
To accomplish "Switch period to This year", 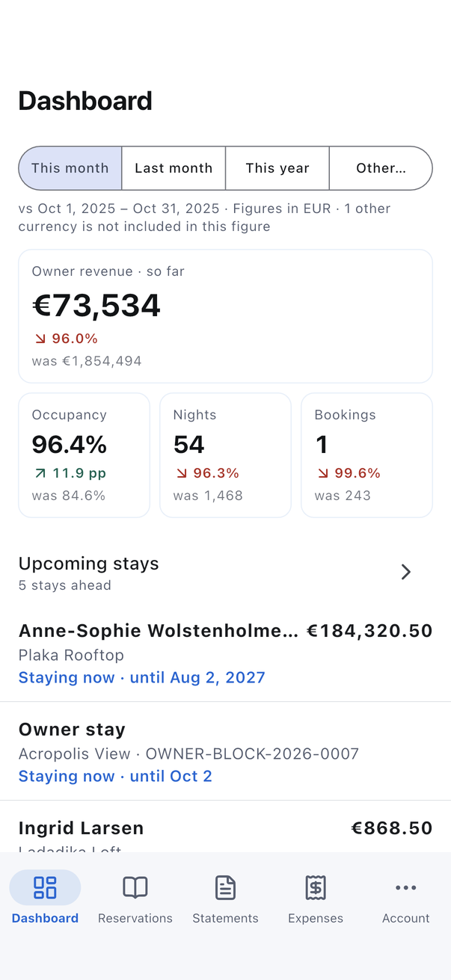I will (277, 168).
